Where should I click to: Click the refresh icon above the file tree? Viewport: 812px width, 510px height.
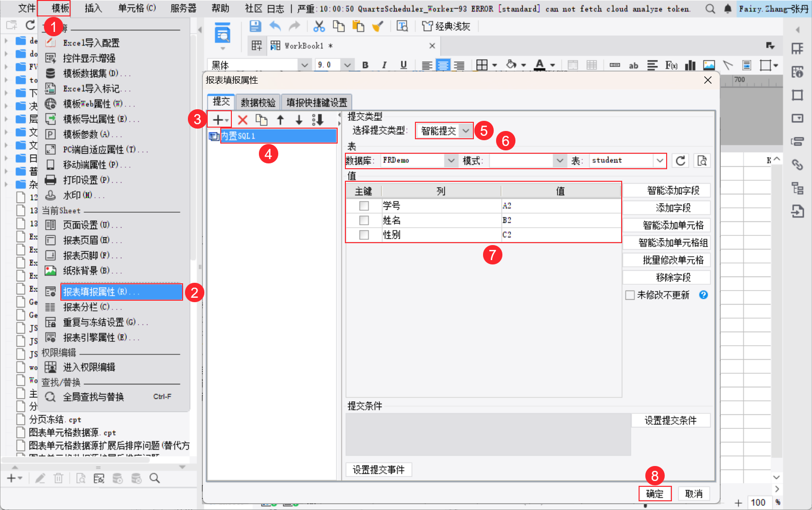click(30, 25)
